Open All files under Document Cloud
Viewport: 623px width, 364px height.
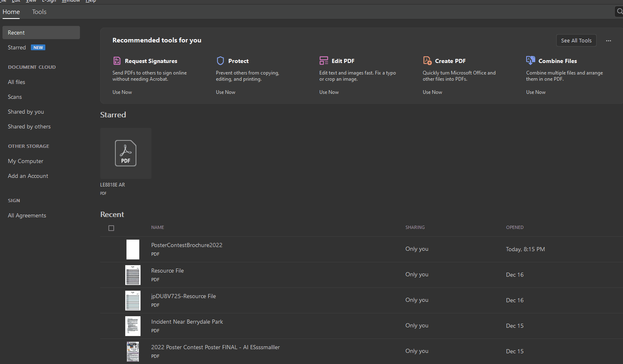coord(16,82)
